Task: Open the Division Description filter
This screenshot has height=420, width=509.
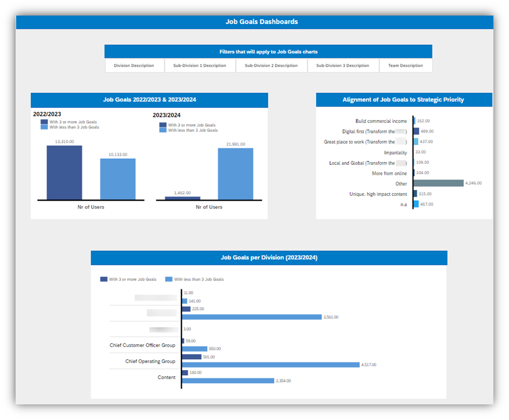Action: click(134, 65)
